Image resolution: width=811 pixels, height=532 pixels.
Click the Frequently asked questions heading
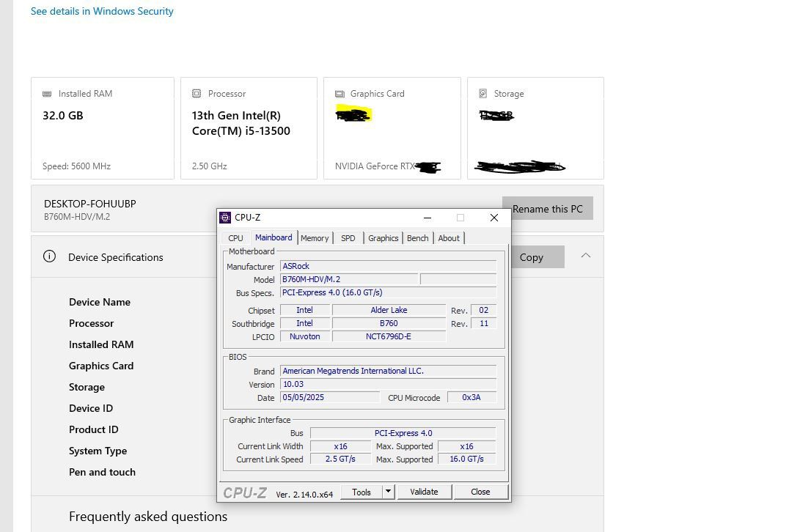click(148, 517)
